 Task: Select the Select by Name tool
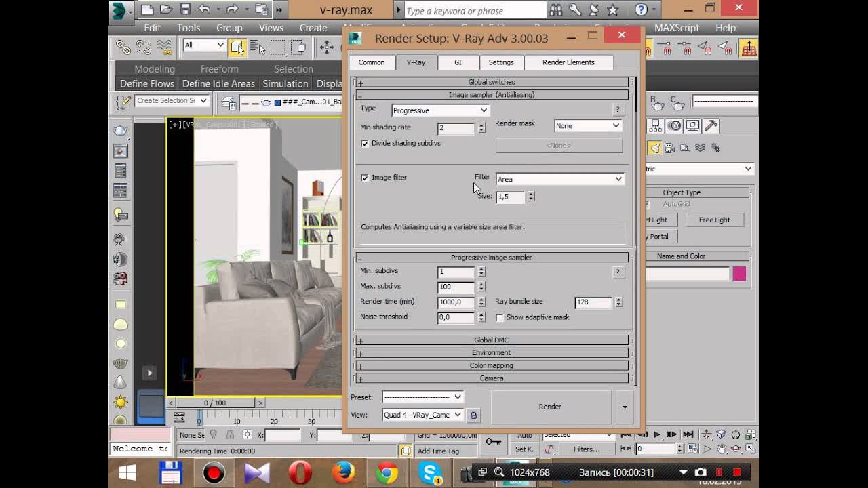pos(258,47)
